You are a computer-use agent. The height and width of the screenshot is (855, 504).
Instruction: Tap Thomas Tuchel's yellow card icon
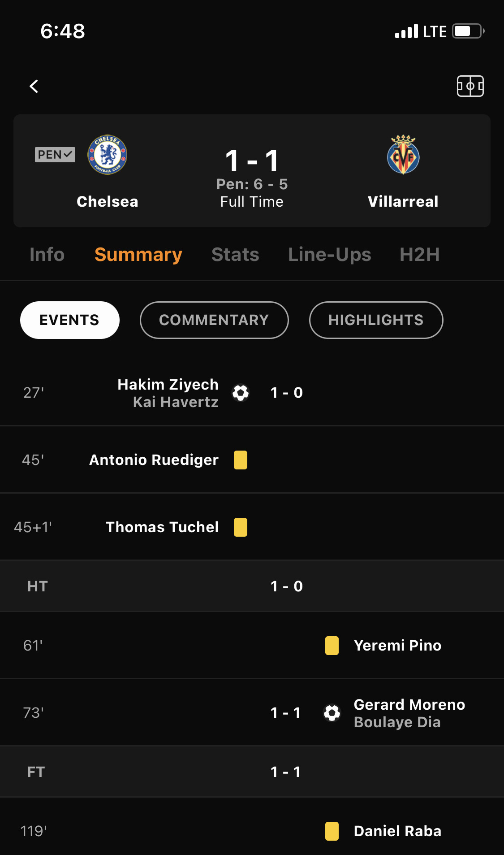click(241, 527)
